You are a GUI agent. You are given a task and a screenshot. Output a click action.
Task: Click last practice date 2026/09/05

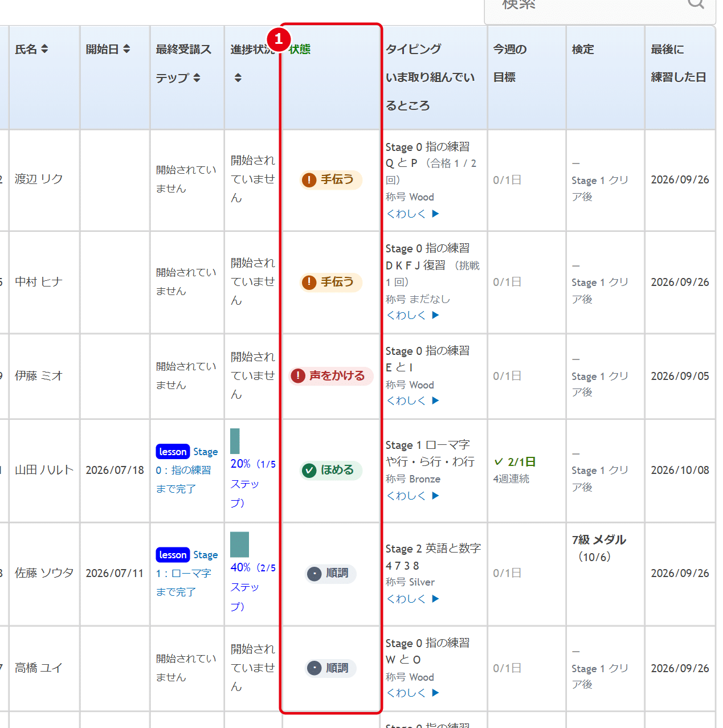click(680, 376)
